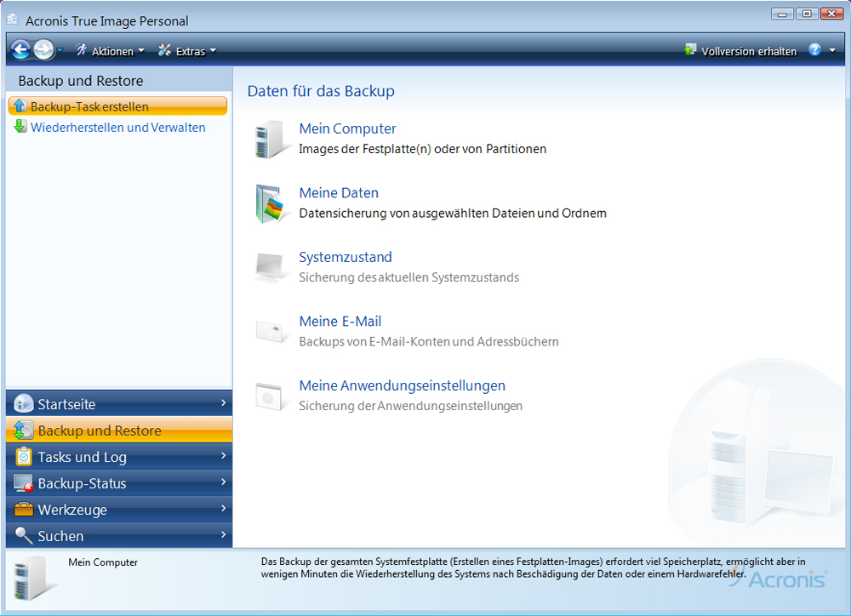Click Backups von E-Mail-Konten description text
Screen dimensions: 851x616
coord(429,342)
